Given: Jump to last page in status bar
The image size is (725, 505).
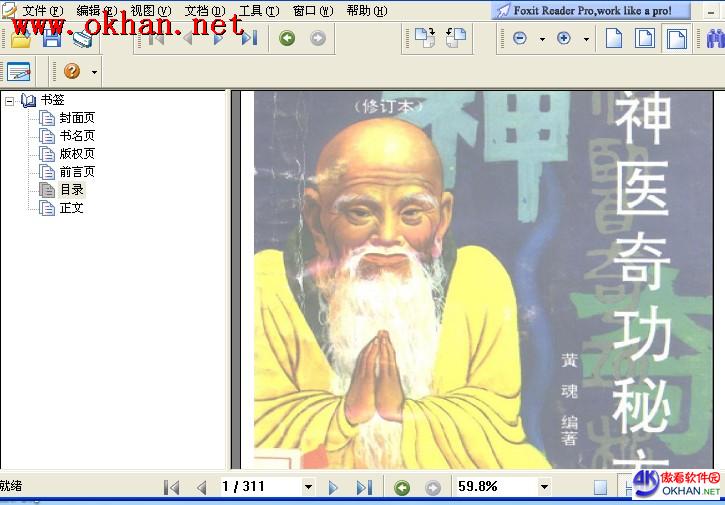Looking at the screenshot, I should pos(364,487).
